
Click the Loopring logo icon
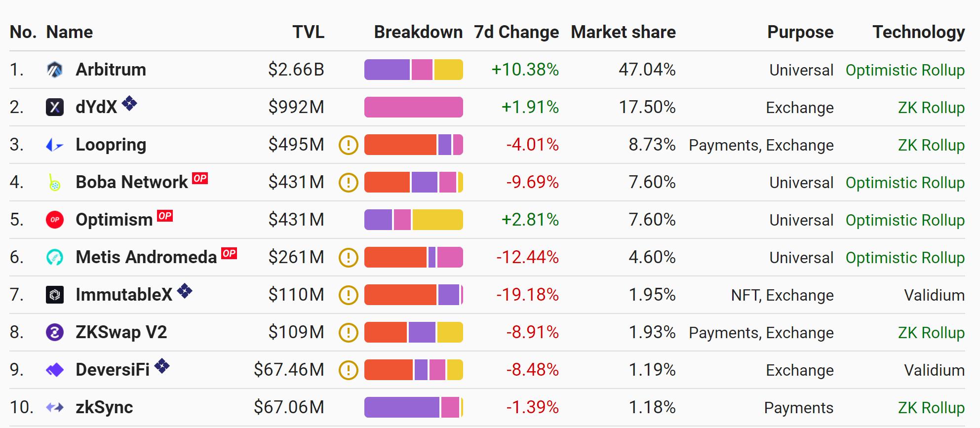(x=55, y=145)
